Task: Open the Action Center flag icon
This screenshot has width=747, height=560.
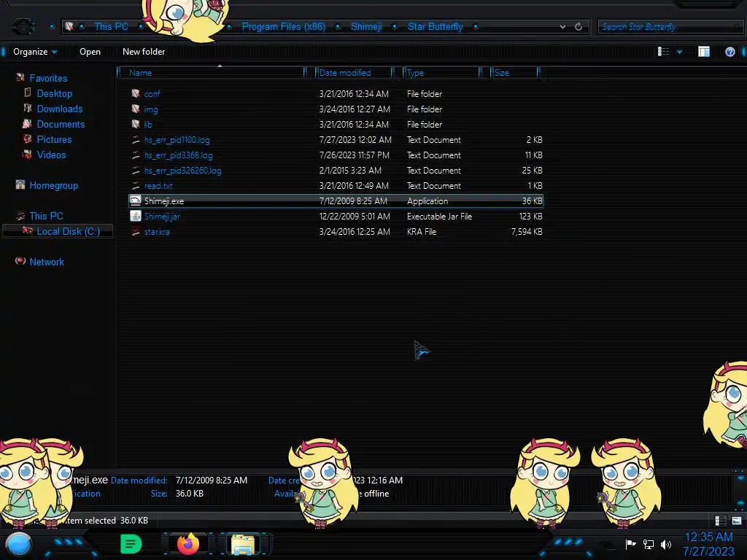Action: (x=630, y=544)
